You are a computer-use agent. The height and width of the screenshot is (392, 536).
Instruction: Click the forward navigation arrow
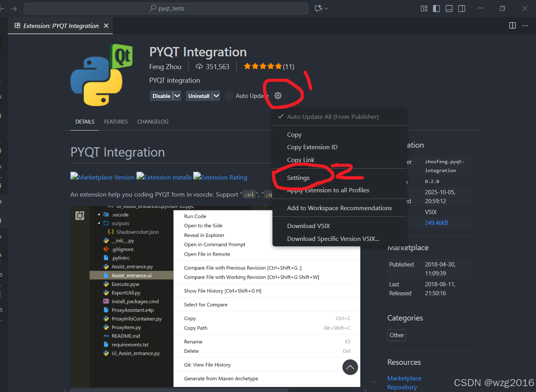tap(14, 9)
